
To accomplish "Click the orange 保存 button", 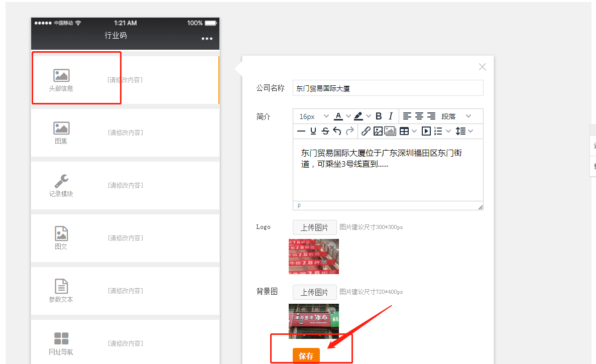I will [306, 356].
